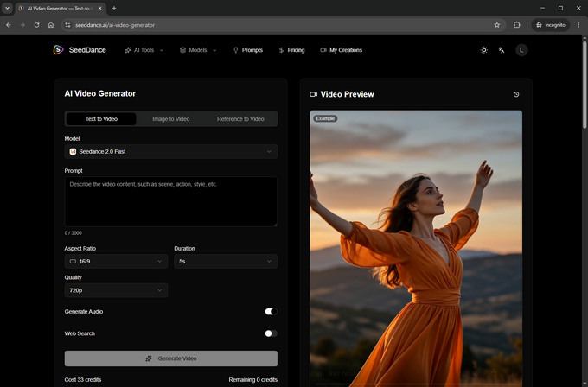588x387 pixels.
Task: Switch to the Image to Video tab
Action: tap(171, 119)
